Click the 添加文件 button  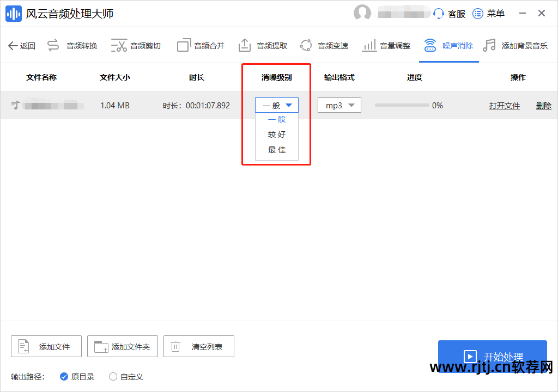[46, 346]
